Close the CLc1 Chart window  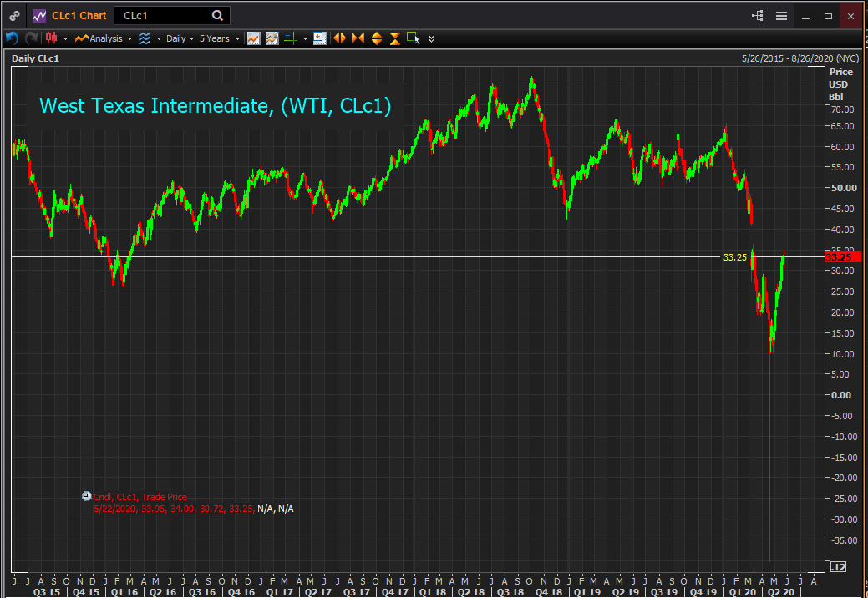(x=850, y=16)
